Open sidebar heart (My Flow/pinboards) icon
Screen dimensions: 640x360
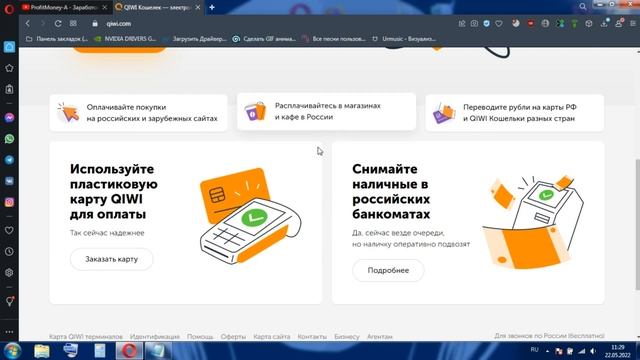(x=9, y=231)
